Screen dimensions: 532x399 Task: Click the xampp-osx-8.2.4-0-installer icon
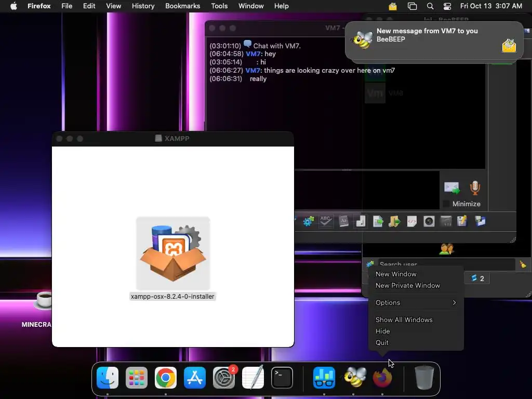(x=173, y=253)
